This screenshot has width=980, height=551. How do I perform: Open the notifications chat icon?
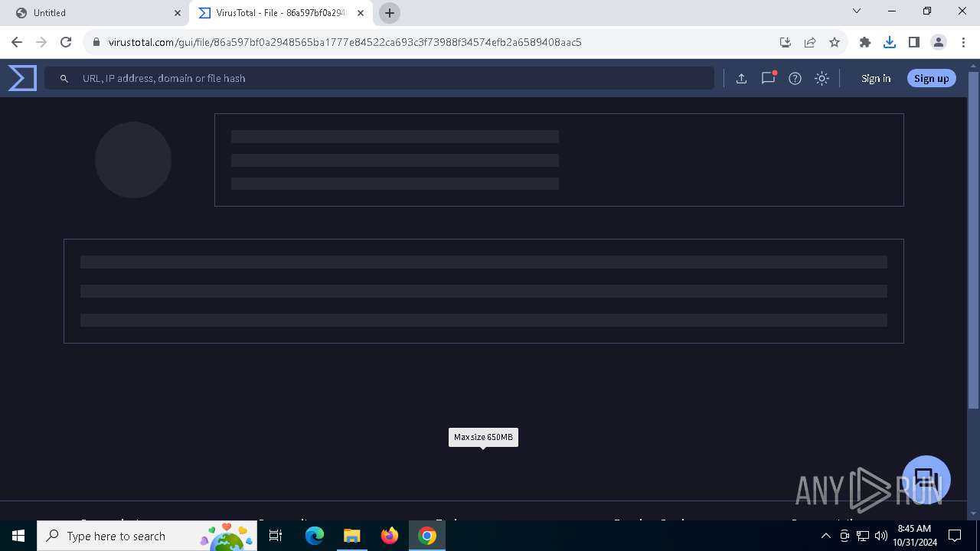tap(768, 78)
